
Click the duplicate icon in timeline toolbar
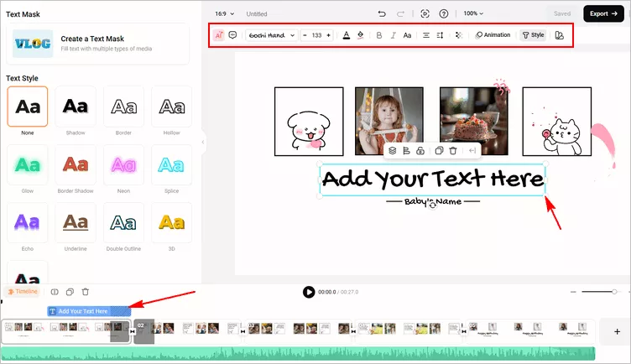click(70, 292)
